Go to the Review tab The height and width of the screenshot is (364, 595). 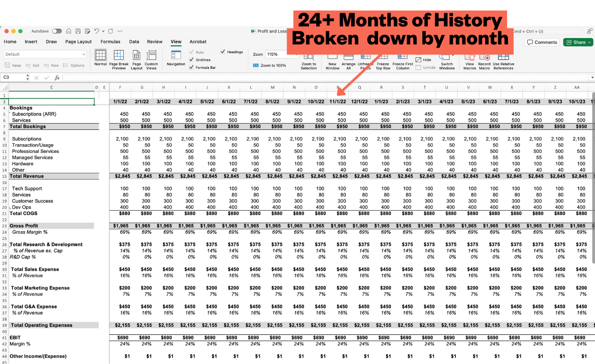coord(155,42)
